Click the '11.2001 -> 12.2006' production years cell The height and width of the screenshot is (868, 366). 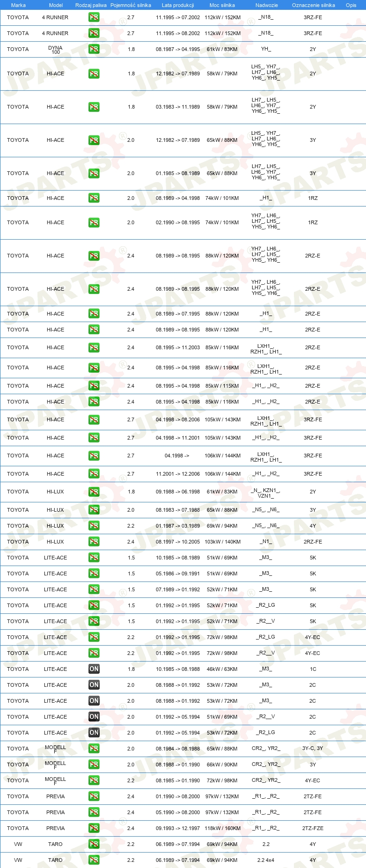[178, 474]
